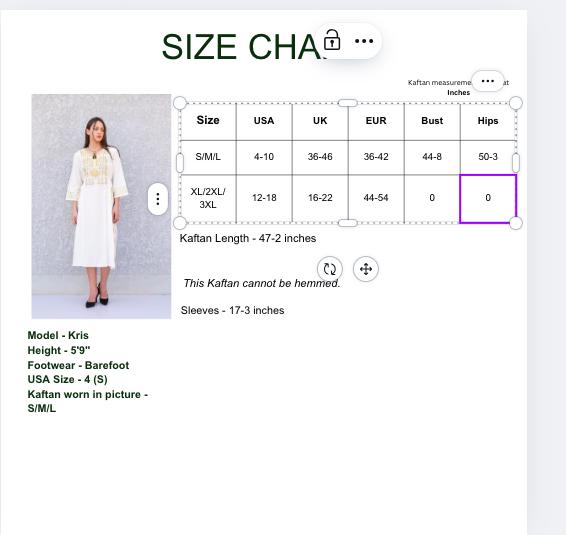The image size is (566, 535).
Task: Select the Bust cell showing 44-8
Action: point(432,157)
